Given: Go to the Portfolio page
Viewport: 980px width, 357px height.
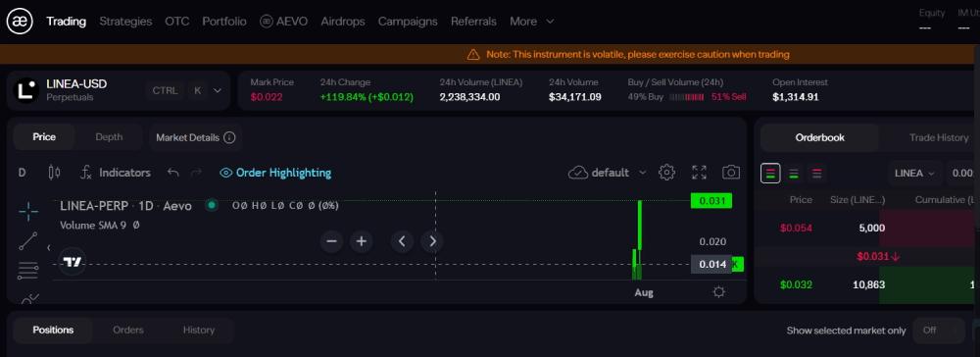Looking at the screenshot, I should [x=224, y=22].
